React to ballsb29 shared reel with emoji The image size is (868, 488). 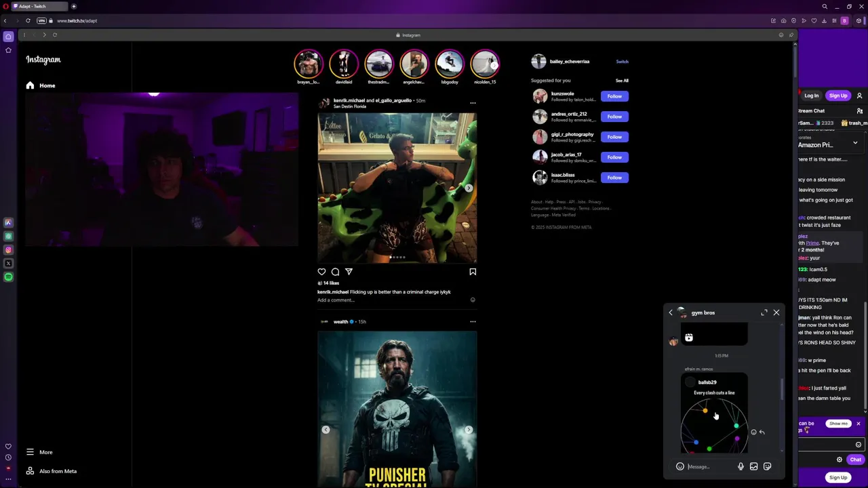pos(753,432)
